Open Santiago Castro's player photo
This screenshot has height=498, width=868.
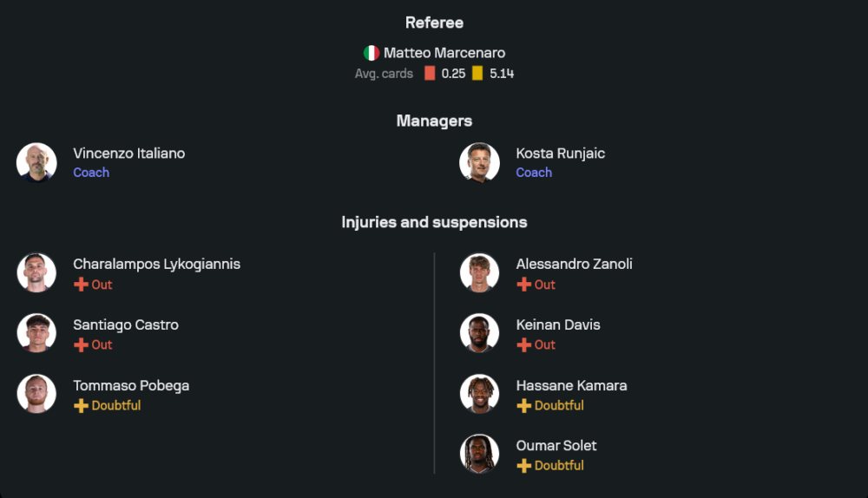click(x=36, y=333)
